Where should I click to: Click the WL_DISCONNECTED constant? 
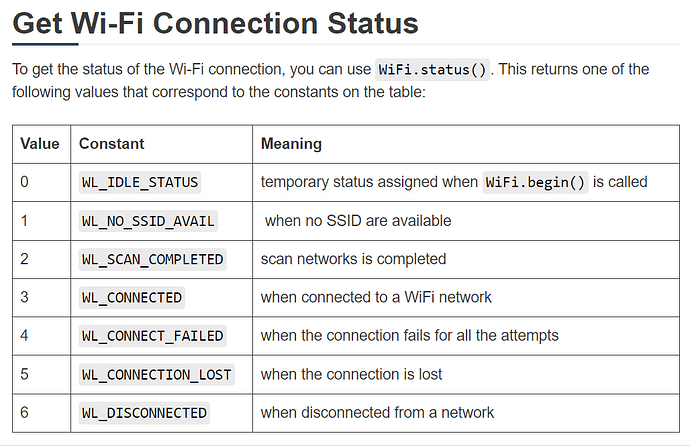144,413
